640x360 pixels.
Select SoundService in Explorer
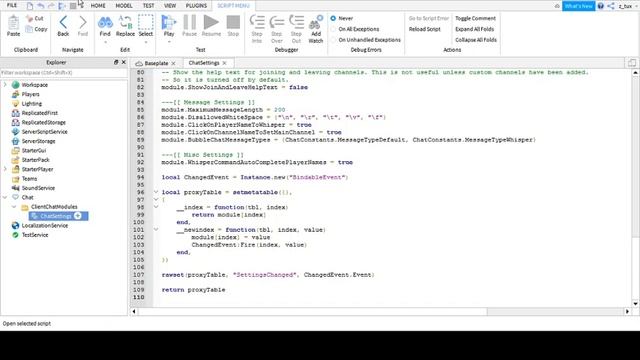coord(38,188)
